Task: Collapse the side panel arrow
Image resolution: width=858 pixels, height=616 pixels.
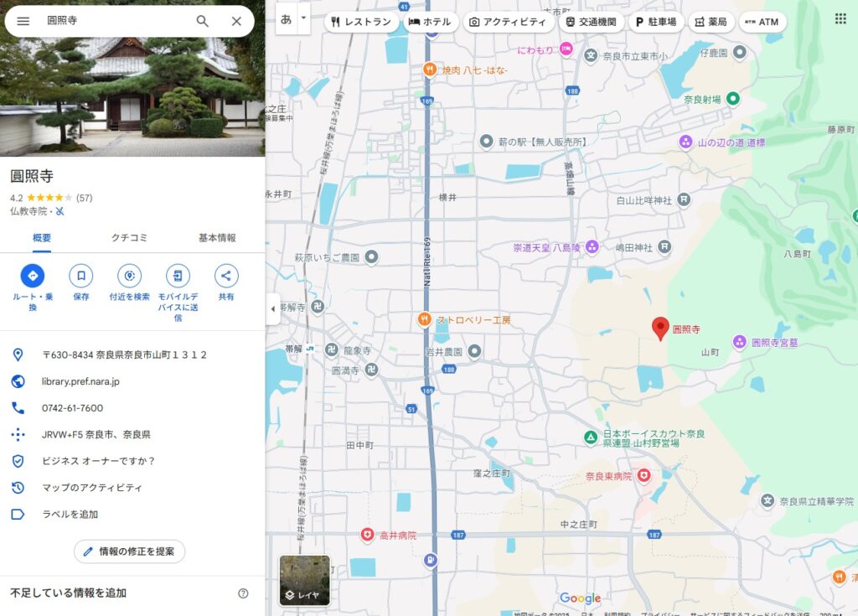Action: pyautogui.click(x=272, y=308)
